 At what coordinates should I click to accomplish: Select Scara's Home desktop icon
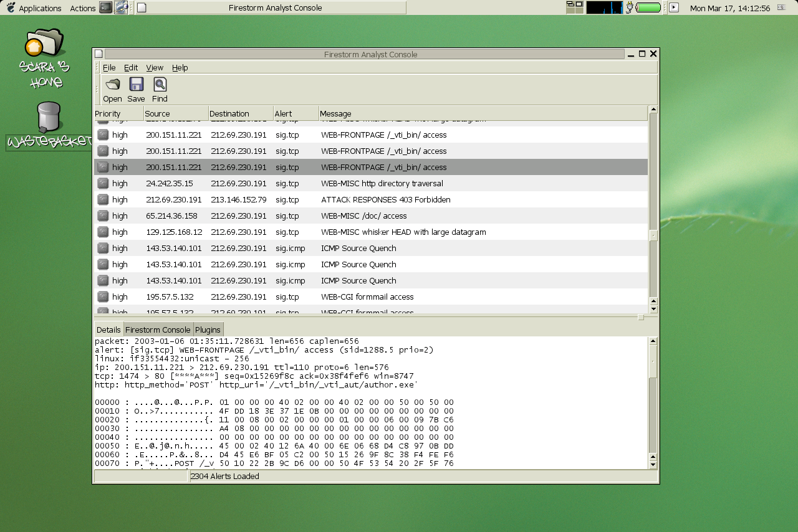tap(44, 58)
